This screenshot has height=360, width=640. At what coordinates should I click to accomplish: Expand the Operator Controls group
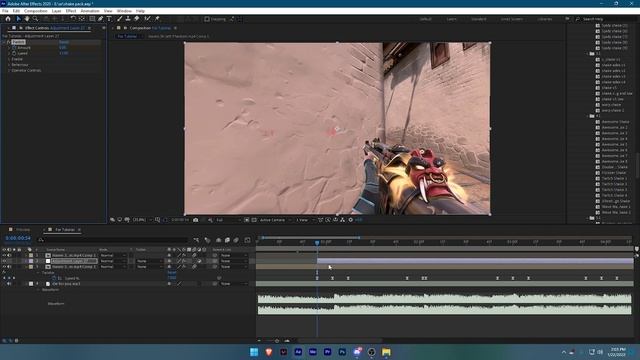[9, 70]
